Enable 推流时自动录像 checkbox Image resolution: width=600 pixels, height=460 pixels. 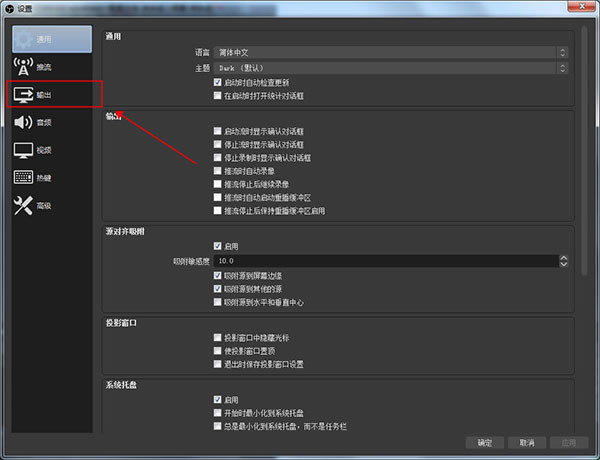[218, 171]
